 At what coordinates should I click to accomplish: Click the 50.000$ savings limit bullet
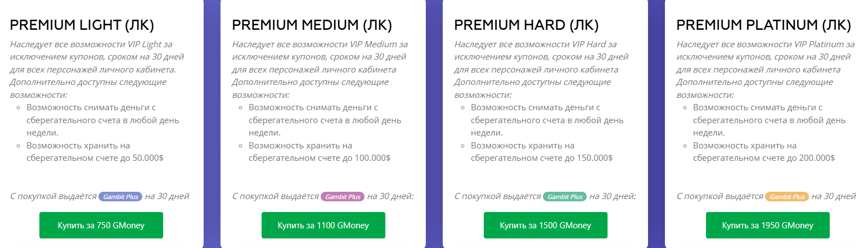pyautogui.click(x=95, y=152)
